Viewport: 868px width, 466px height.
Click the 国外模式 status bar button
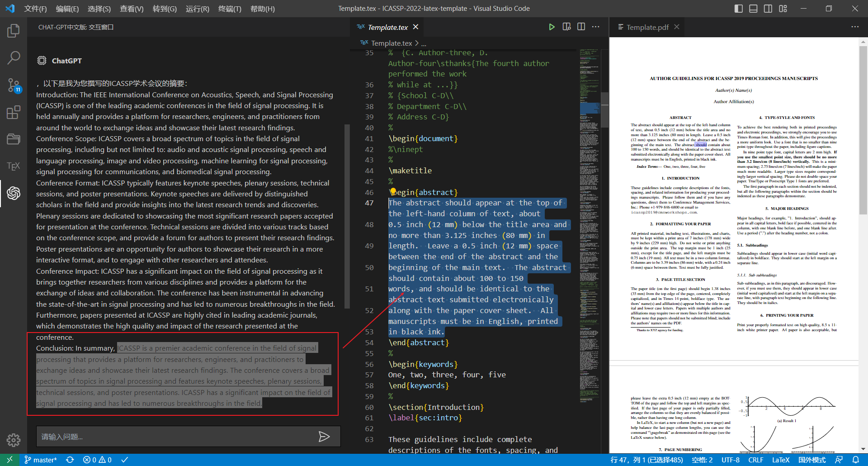point(812,460)
